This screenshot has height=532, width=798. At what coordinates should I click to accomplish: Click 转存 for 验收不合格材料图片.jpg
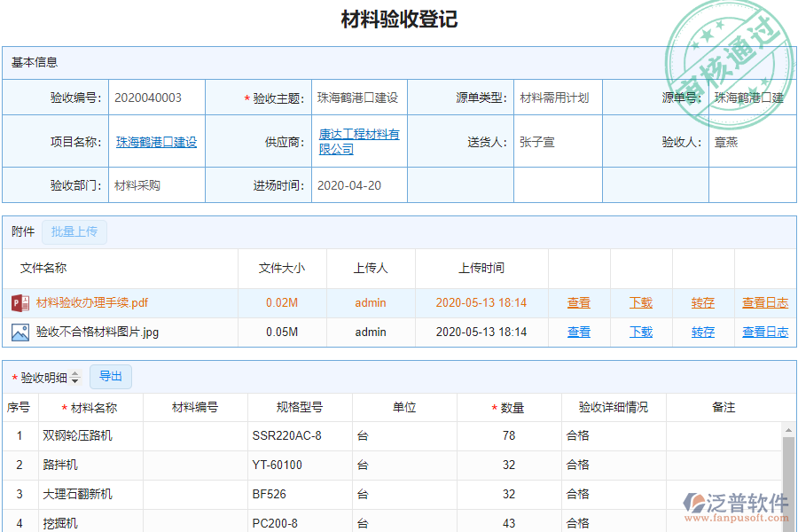click(x=702, y=332)
